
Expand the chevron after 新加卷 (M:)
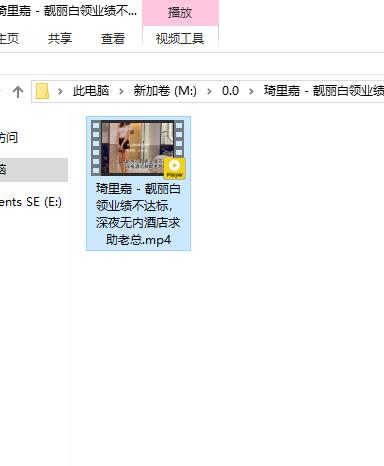pyautogui.click(x=209, y=91)
